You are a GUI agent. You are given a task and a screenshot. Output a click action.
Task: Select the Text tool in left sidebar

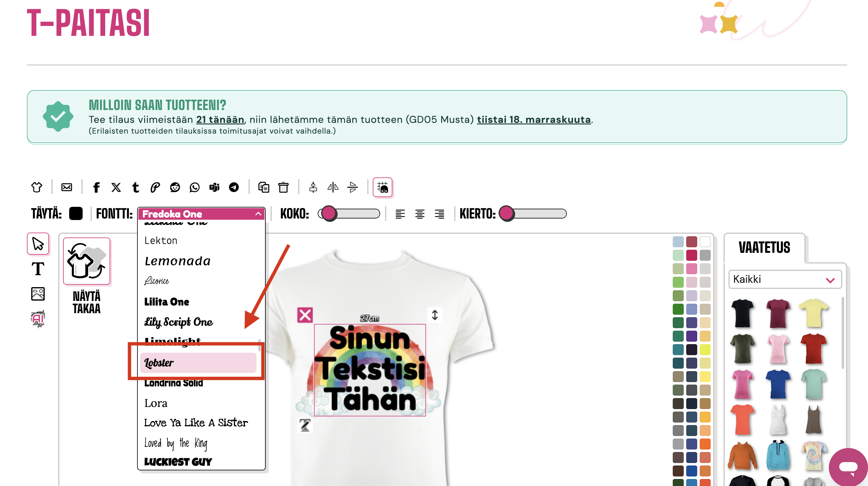[38, 269]
